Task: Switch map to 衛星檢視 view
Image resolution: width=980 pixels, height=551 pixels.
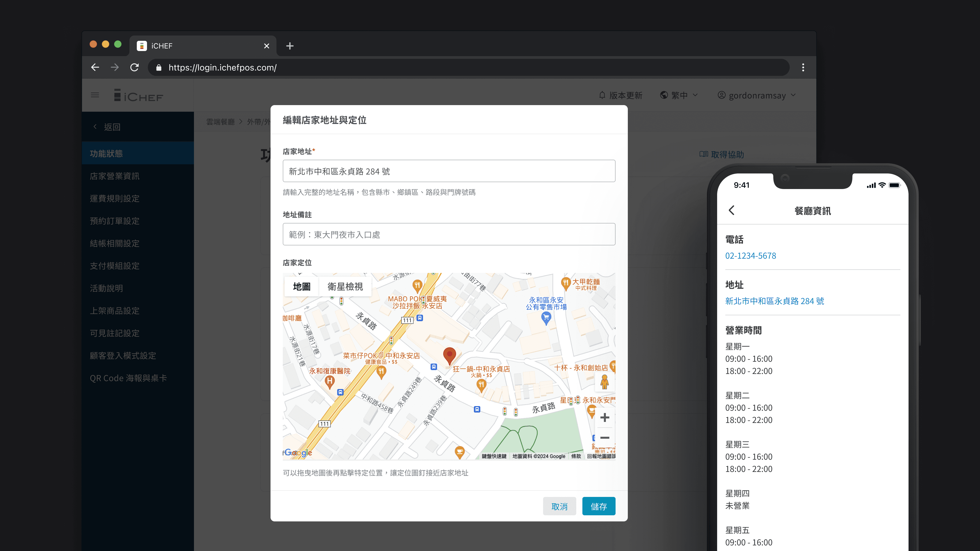Action: click(x=345, y=286)
